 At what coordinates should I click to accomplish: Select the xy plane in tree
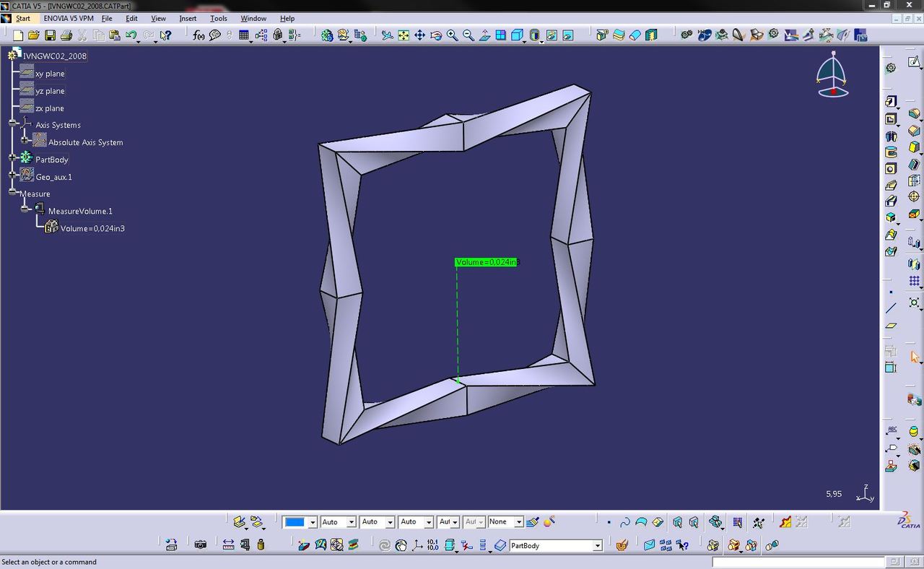50,74
